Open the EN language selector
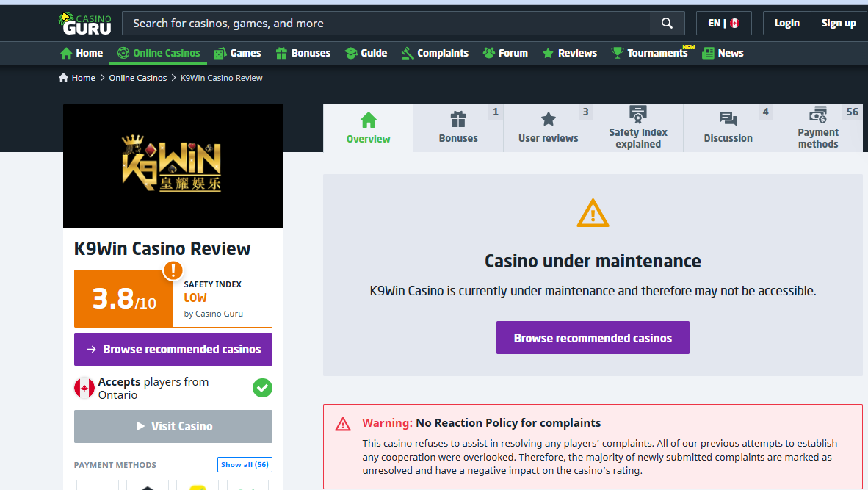Viewport: 868px width, 490px height. click(723, 24)
